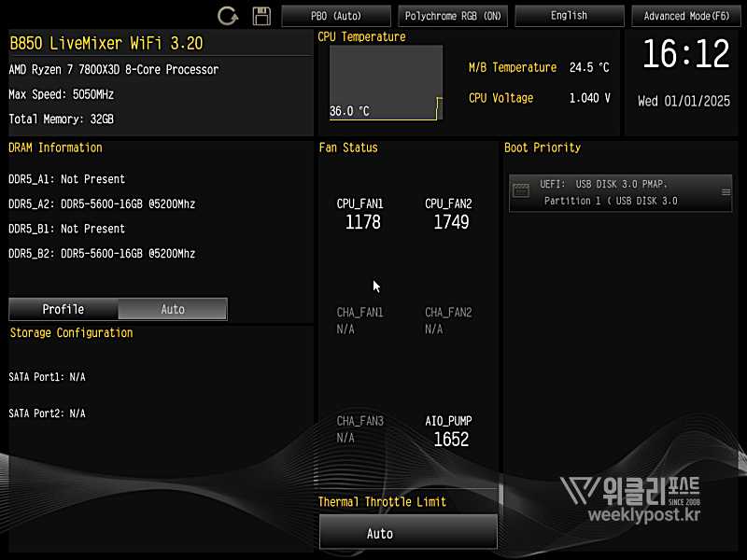Click the DRAM Information heading
This screenshot has height=560, width=747.
pos(55,147)
